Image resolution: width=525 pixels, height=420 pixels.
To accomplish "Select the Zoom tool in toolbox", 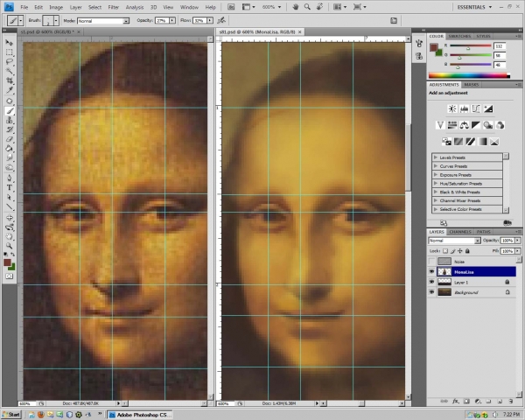I will [x=9, y=246].
